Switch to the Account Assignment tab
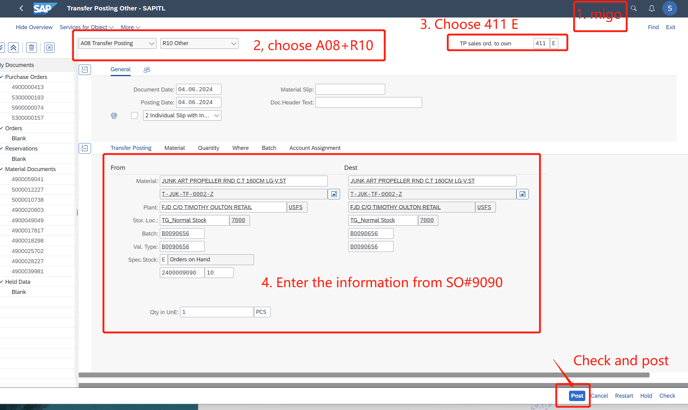Screen dimensions: 688x410 [315, 148]
